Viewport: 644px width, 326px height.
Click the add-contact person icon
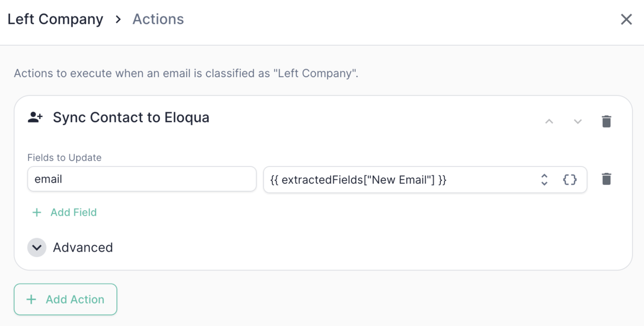[x=35, y=117]
